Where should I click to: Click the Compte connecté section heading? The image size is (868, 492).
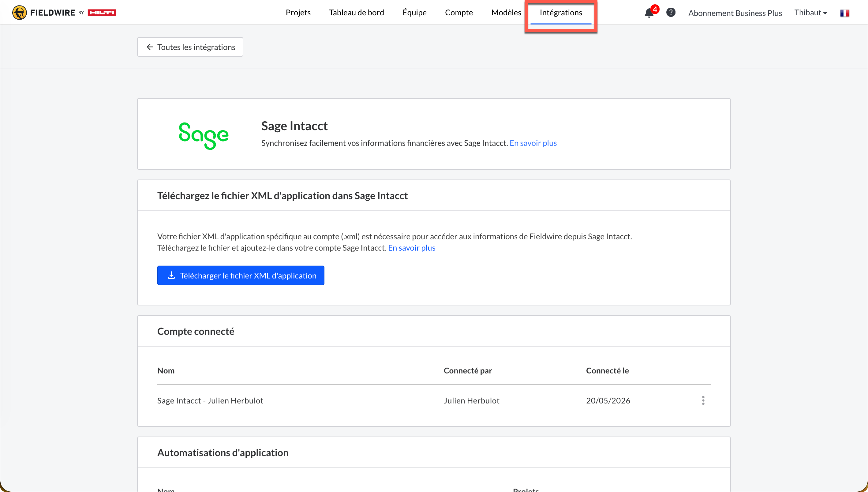(x=195, y=331)
